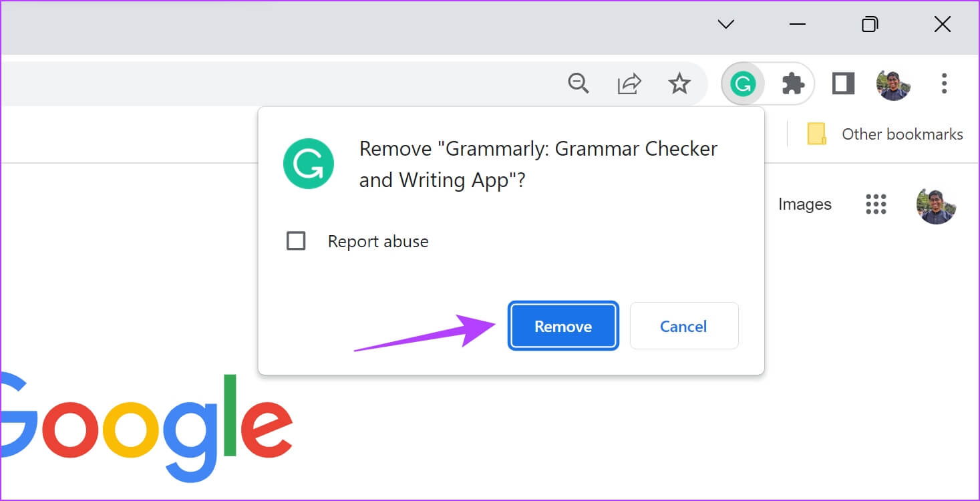The image size is (980, 501).
Task: Click the share this page icon
Action: coord(629,83)
